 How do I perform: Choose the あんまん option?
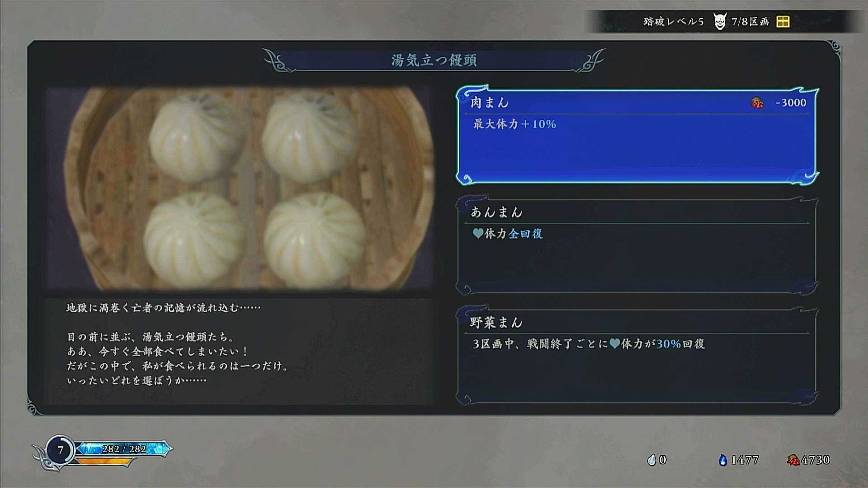(x=637, y=245)
